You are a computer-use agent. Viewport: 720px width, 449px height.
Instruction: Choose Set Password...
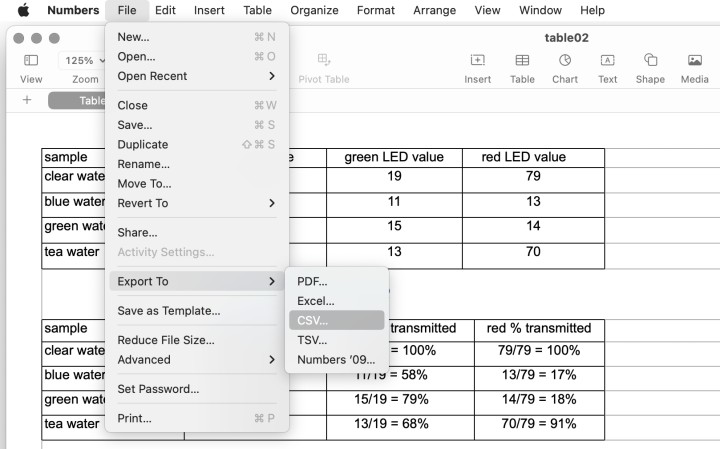coord(197,389)
